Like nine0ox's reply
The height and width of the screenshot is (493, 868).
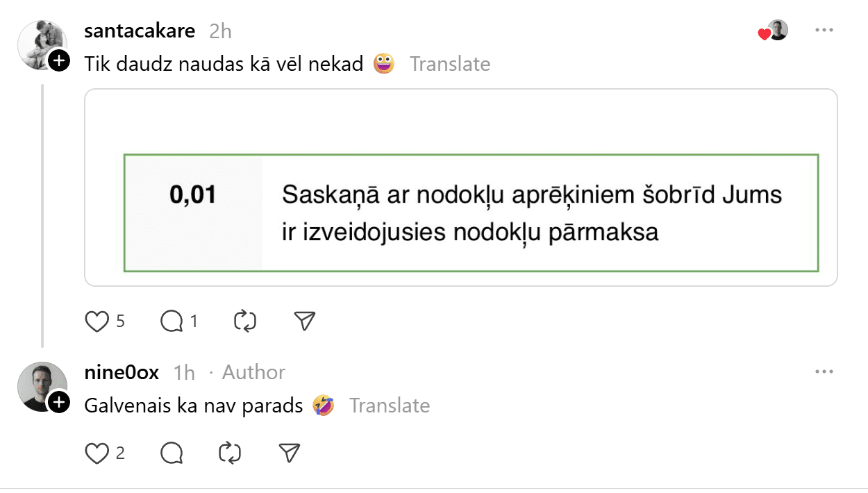97,453
